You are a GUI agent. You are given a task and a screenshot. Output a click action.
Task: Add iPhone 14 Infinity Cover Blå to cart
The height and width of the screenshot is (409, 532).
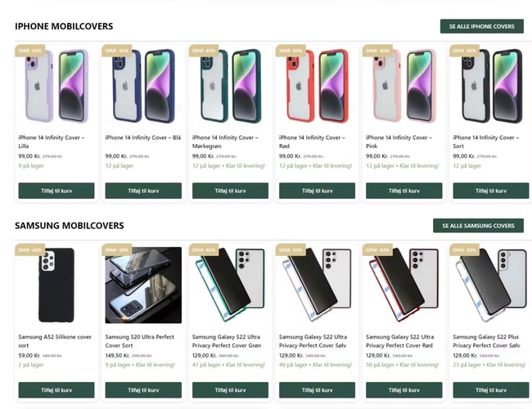coord(143,191)
